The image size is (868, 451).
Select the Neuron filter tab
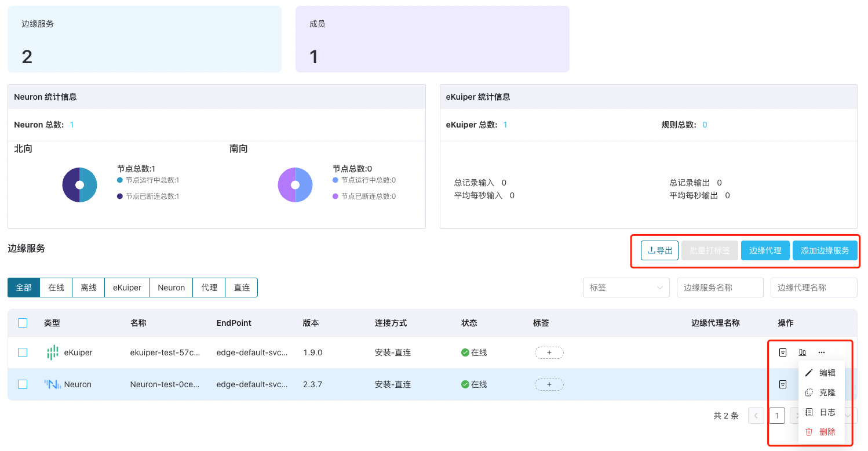[x=171, y=287]
